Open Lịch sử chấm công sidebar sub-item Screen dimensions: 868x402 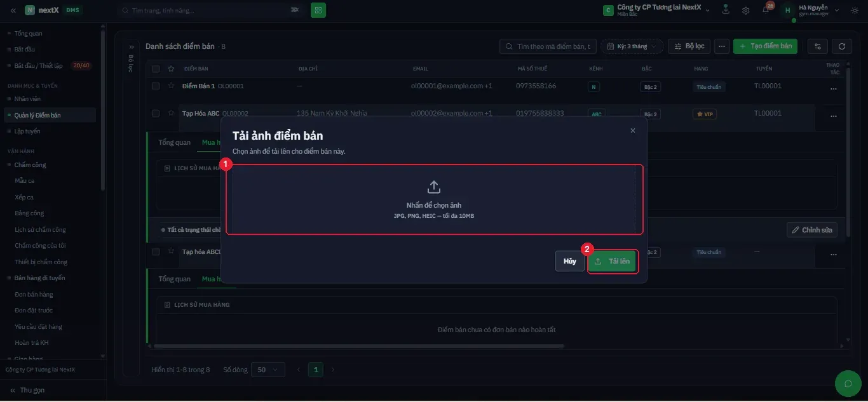[40, 229]
